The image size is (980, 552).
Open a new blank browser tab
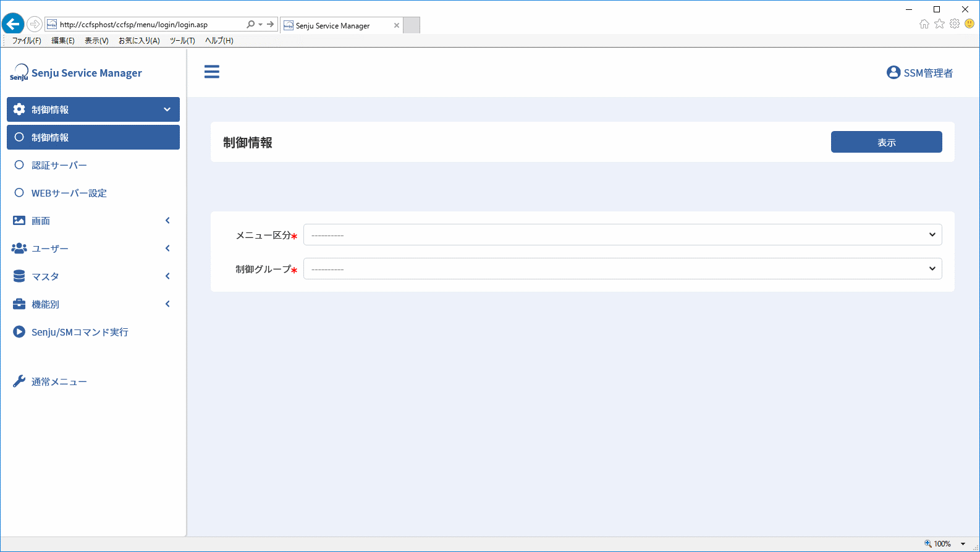(x=412, y=25)
